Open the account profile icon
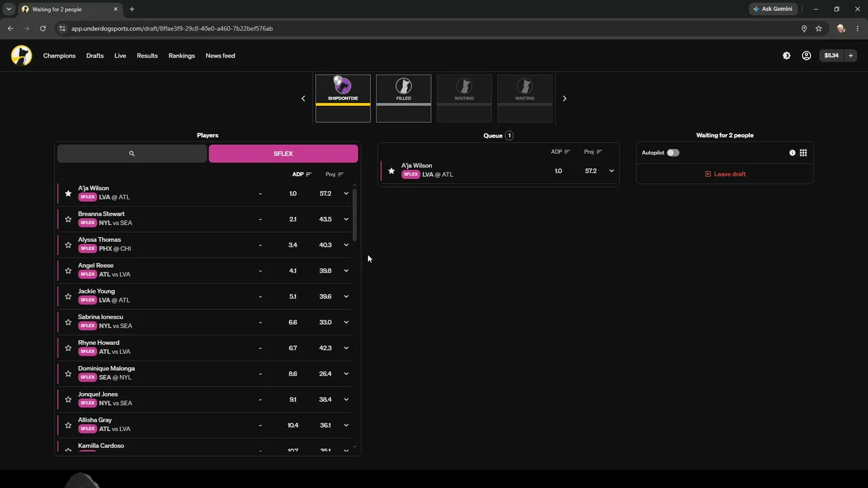 coord(806,56)
